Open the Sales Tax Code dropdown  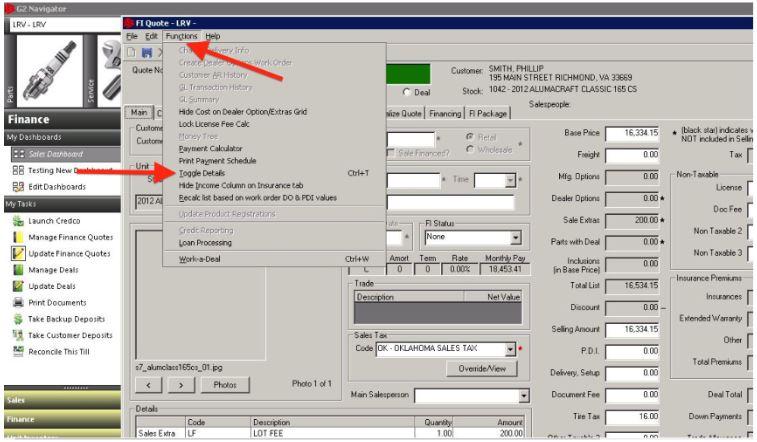click(x=510, y=349)
